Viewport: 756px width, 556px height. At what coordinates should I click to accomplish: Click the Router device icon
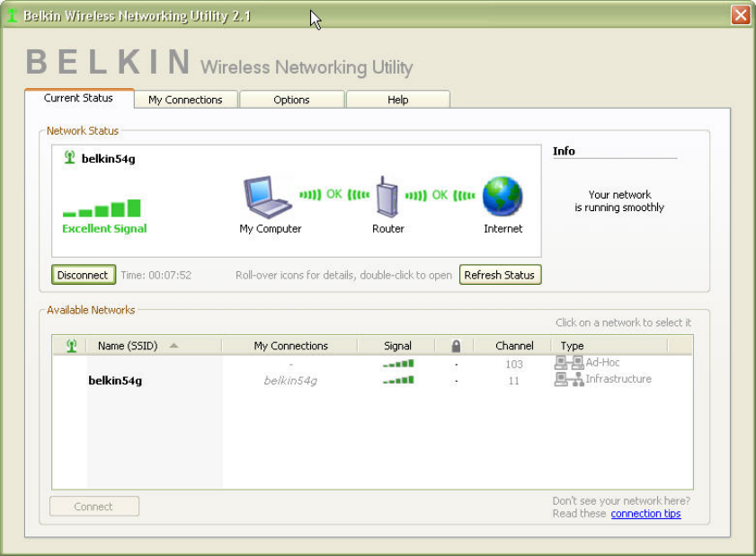click(x=387, y=197)
